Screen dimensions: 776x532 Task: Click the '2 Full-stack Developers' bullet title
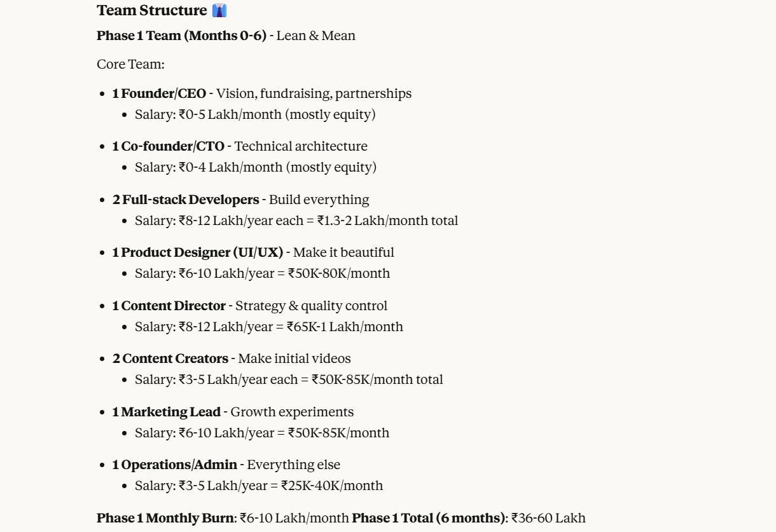click(x=186, y=200)
